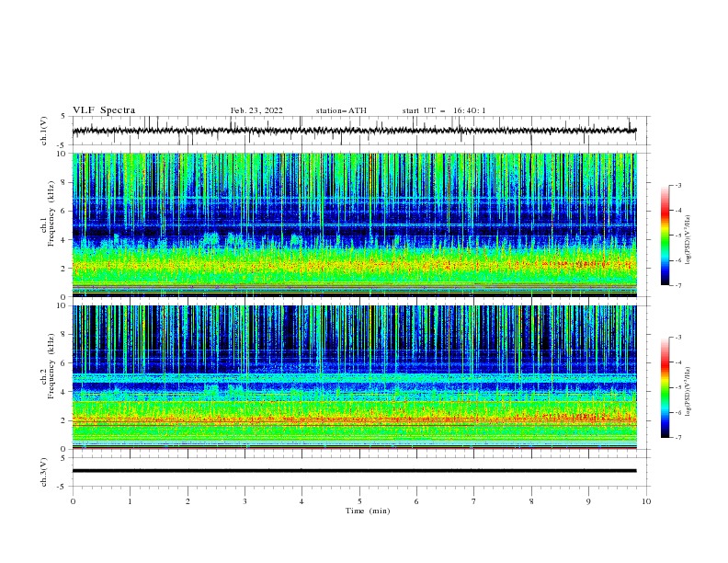The height and width of the screenshot is (563, 728).
Task: Click the ch.2 "log(PSD)(V²/Hz)" colorbar label
Action: coord(688,391)
